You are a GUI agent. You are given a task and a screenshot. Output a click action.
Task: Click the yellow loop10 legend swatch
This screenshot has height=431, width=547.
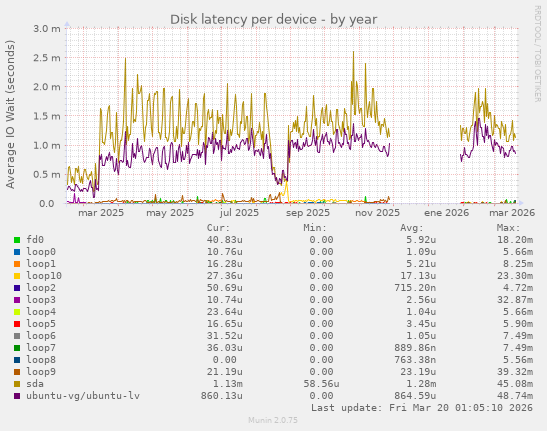17,276
